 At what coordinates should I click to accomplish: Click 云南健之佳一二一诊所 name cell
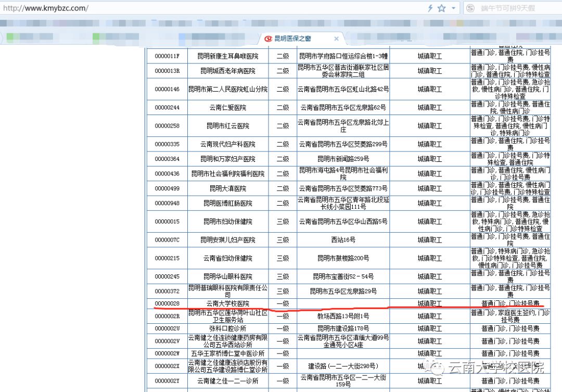click(228, 381)
